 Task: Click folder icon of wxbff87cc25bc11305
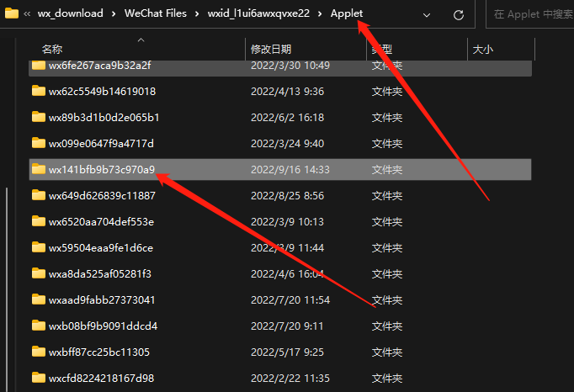(39, 352)
